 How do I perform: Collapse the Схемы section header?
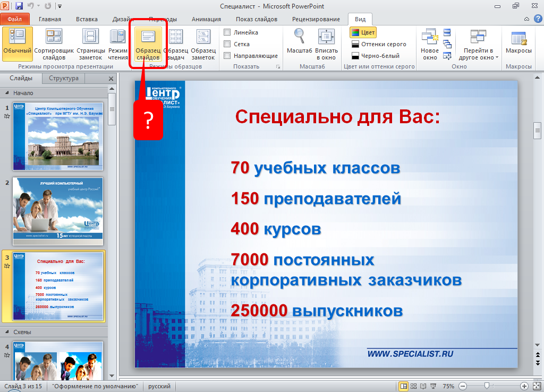pyautogui.click(x=7, y=332)
